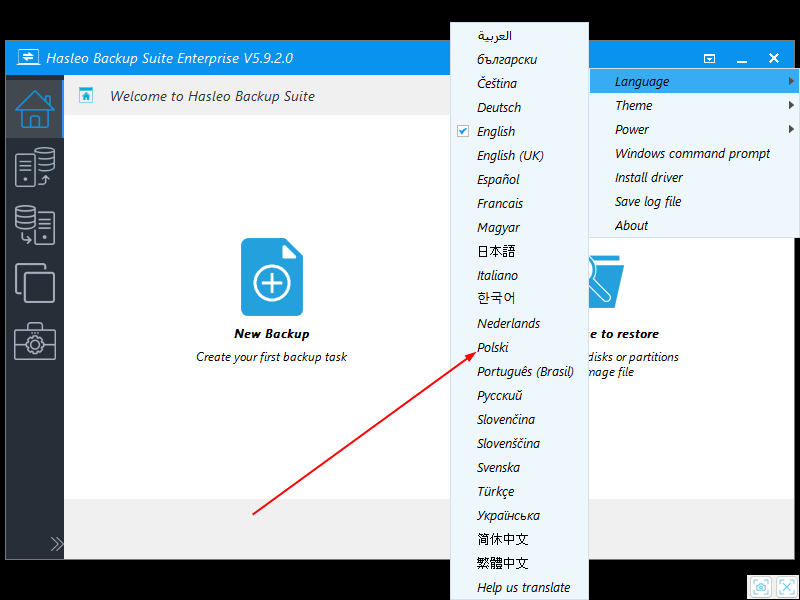This screenshot has height=600, width=800.
Task: Select Nederlands language
Action: 519,323
